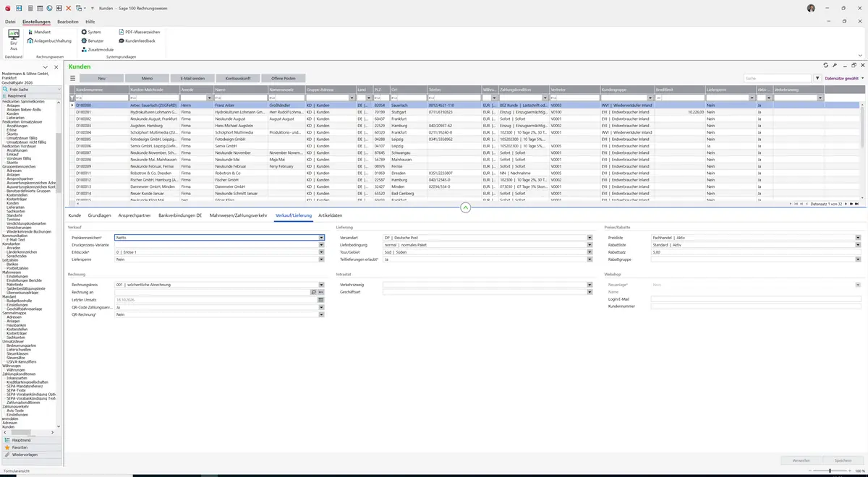The width and height of the screenshot is (868, 477).
Task: Switch to the Ansprechpartner tab
Action: [x=135, y=215]
